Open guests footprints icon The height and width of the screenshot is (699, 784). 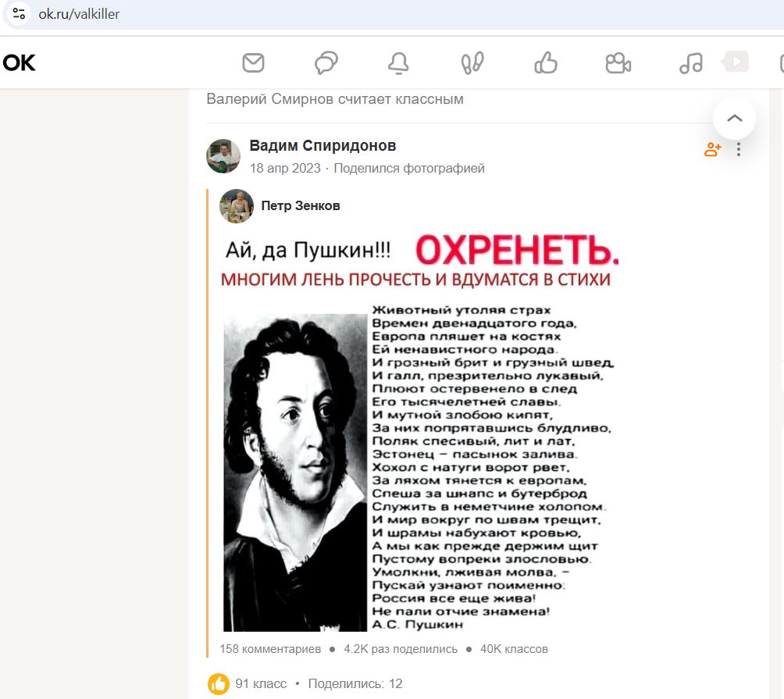coord(472,63)
